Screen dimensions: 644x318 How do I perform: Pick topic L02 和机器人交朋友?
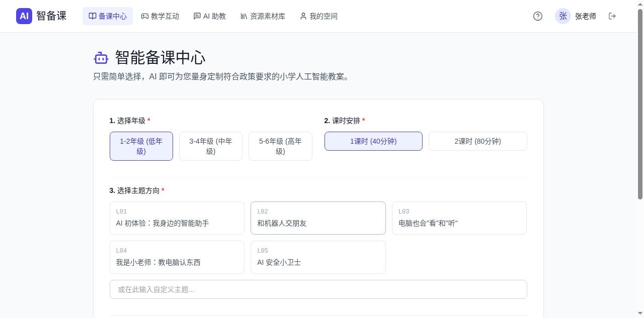tap(318, 218)
